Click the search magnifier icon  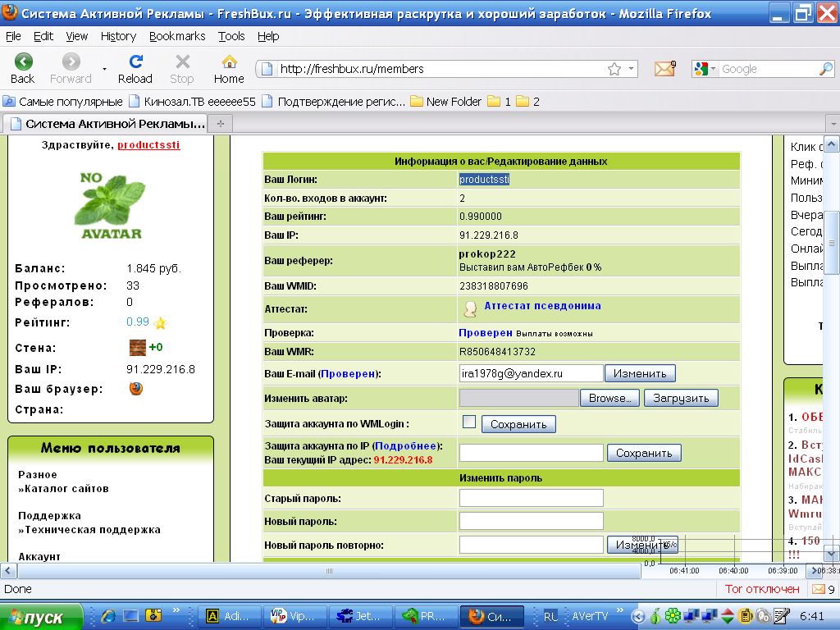click(826, 69)
